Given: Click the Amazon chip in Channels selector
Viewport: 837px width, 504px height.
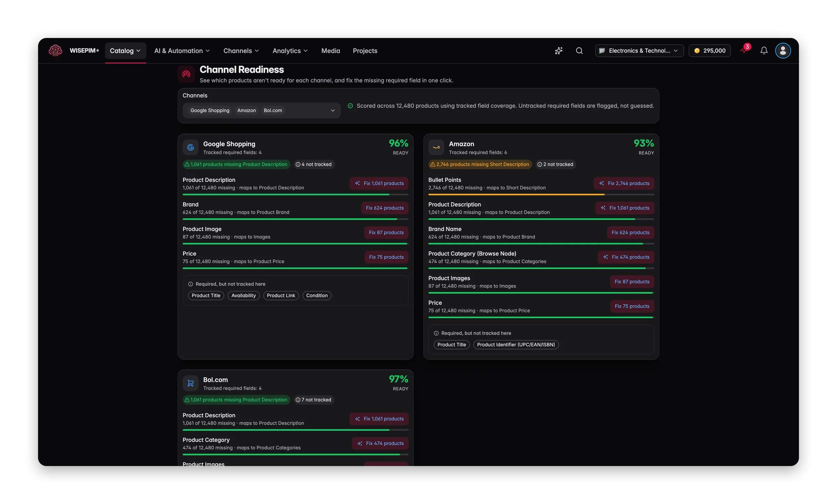Looking at the screenshot, I should point(247,110).
